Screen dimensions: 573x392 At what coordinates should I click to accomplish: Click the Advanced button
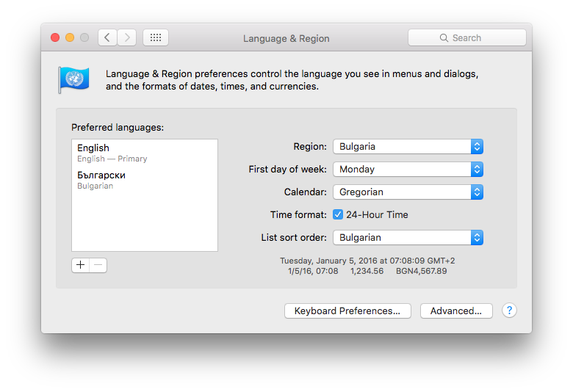click(456, 311)
